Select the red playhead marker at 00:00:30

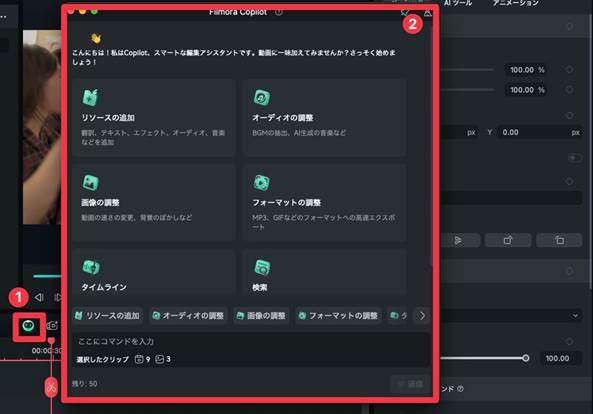(x=51, y=341)
